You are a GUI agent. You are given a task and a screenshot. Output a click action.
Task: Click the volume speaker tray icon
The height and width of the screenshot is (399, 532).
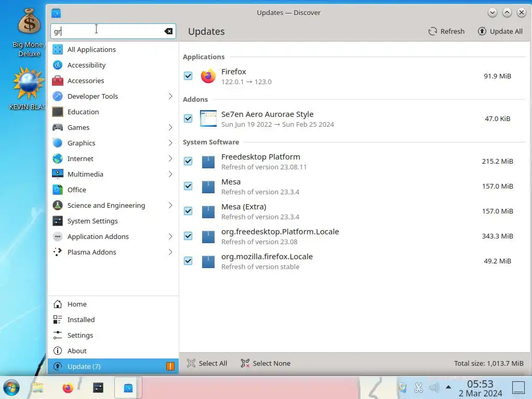(x=434, y=388)
